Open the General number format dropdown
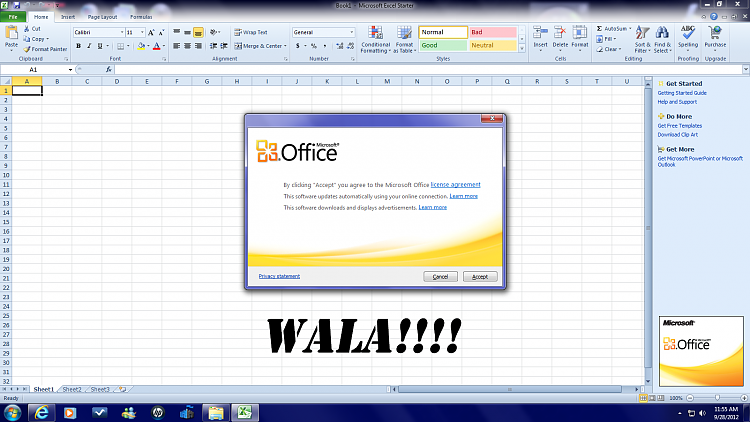This screenshot has width=750, height=422. click(x=352, y=33)
